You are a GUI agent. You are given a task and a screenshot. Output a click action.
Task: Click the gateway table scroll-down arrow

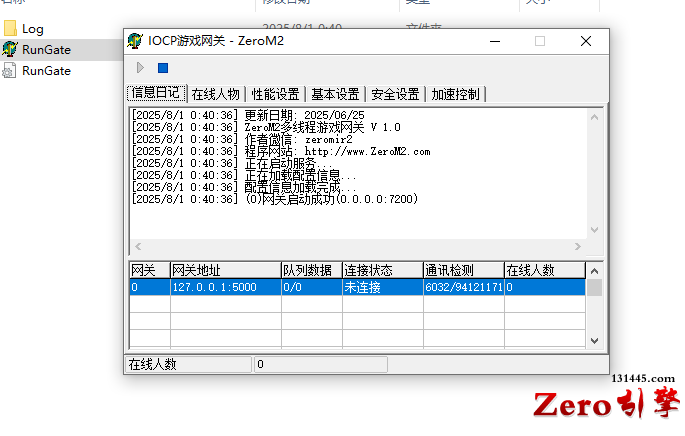[x=594, y=341]
